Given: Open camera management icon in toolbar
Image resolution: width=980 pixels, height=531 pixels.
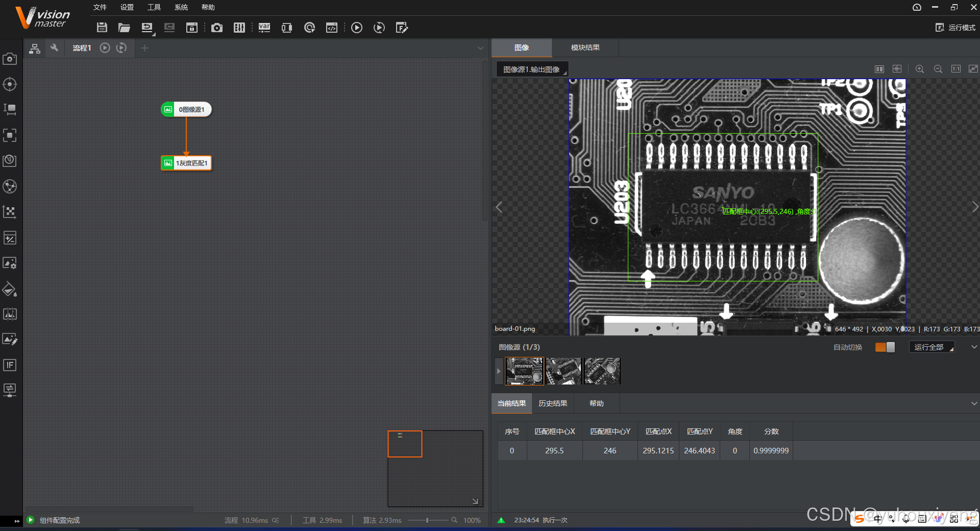Looking at the screenshot, I should (217, 28).
